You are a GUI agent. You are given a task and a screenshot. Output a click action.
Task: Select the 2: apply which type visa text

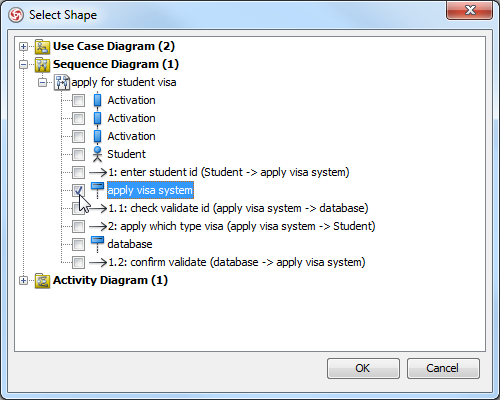pos(242,226)
